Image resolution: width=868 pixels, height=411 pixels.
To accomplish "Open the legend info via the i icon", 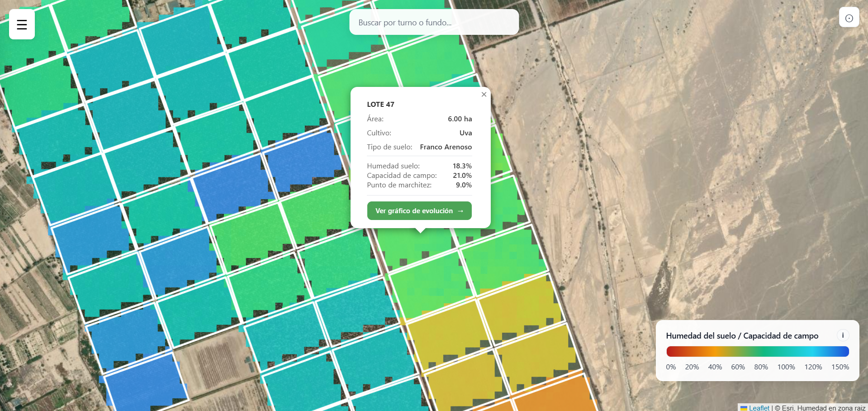I will 843,335.
